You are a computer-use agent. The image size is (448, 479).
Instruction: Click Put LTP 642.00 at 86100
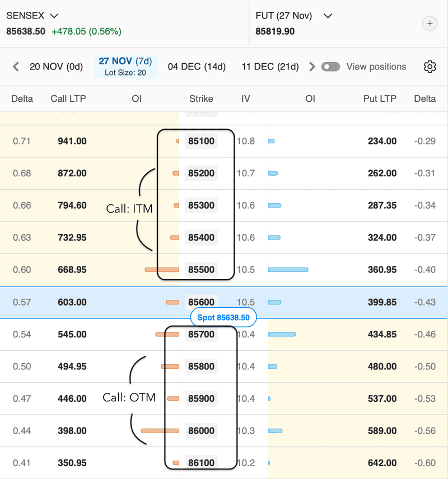[382, 463]
